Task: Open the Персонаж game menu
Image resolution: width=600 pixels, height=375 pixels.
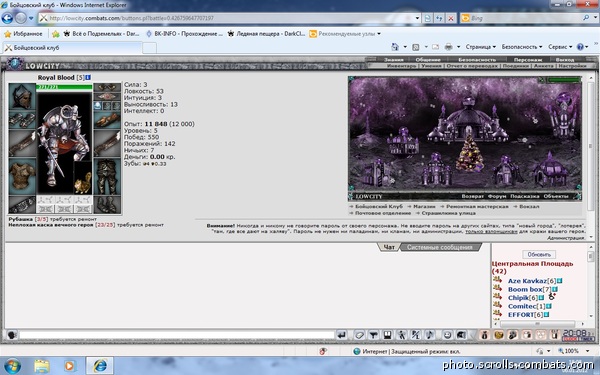Action: pos(528,60)
